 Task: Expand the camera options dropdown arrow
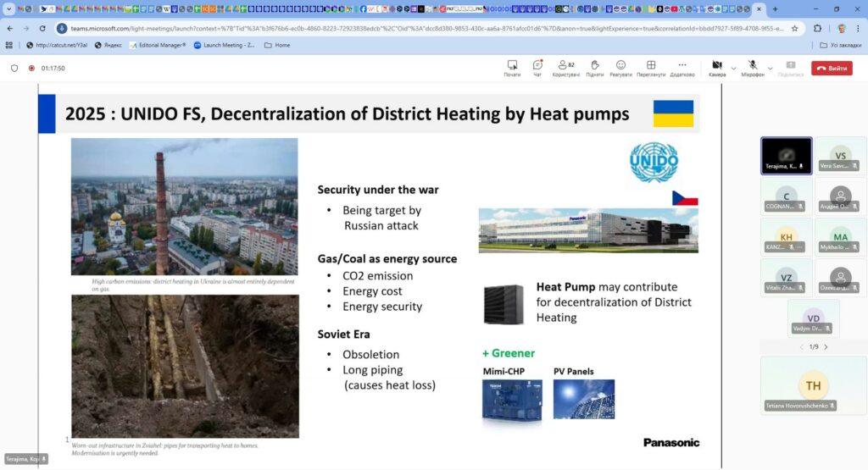[734, 68]
